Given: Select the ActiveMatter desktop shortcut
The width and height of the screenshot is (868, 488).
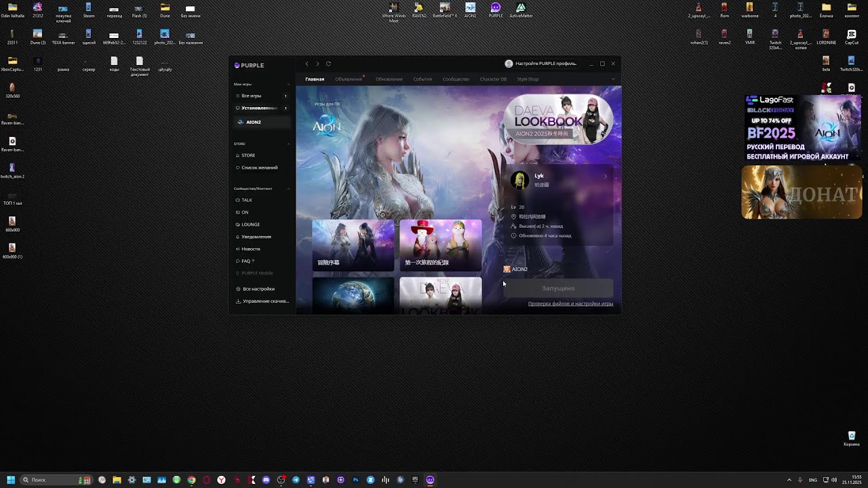Looking at the screenshot, I should pyautogui.click(x=521, y=10).
